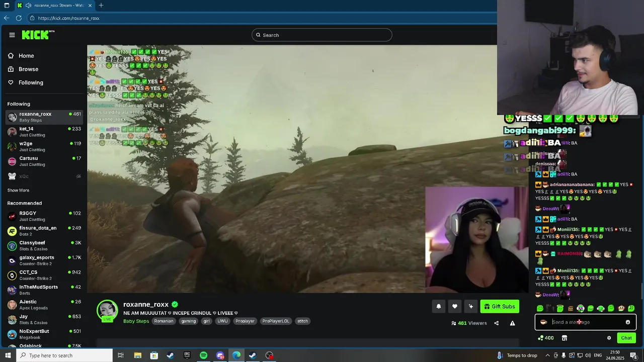Viewport: 644px width, 362px height.
Task: Click the first green quick emote
Action: (540, 308)
